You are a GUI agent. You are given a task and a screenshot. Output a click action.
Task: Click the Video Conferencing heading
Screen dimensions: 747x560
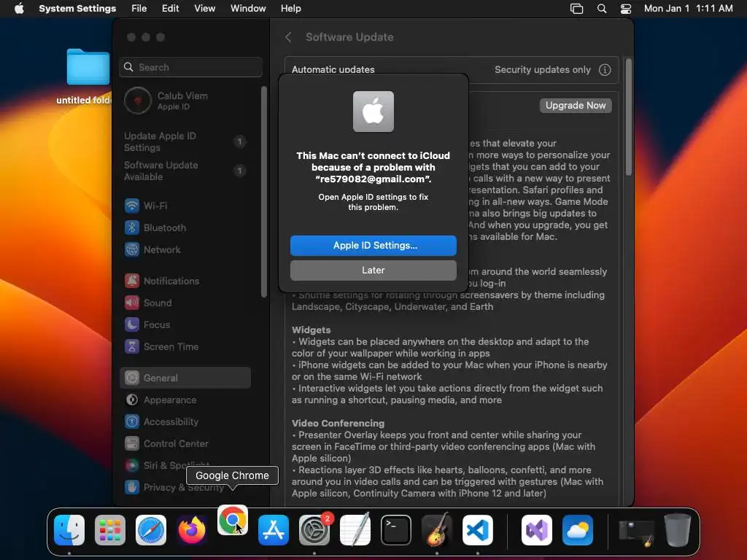[338, 424]
